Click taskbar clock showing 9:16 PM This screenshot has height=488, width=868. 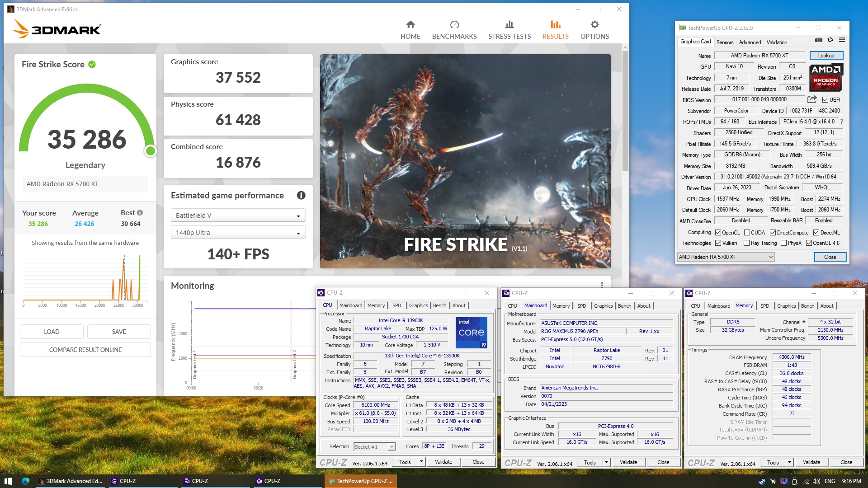(851, 481)
